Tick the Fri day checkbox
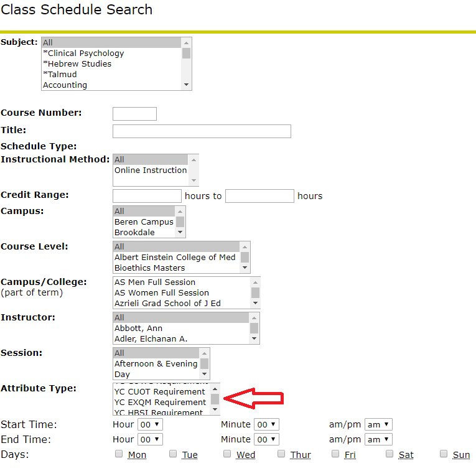The image size is (476, 471). pyautogui.click(x=335, y=454)
